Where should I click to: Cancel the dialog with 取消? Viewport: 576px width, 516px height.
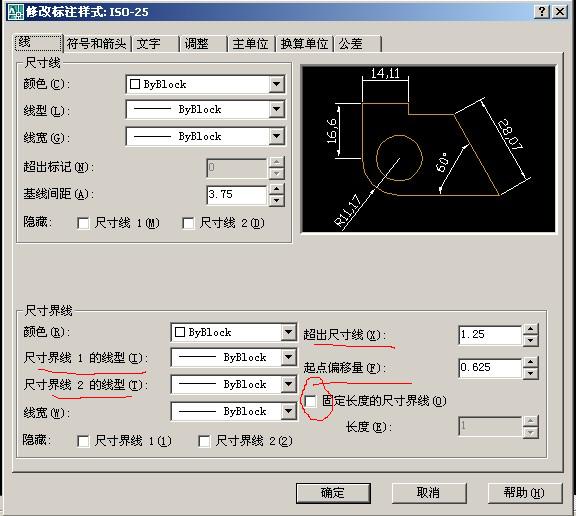(429, 493)
